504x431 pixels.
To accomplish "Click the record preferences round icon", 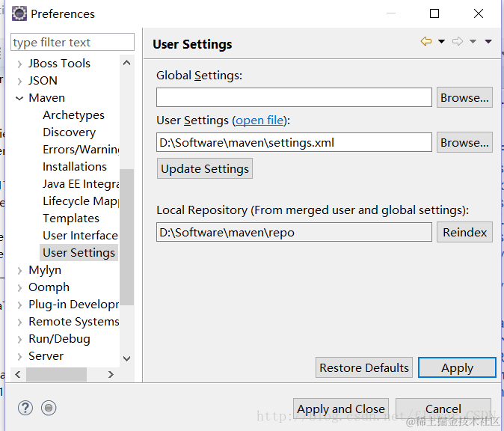I will [49, 408].
